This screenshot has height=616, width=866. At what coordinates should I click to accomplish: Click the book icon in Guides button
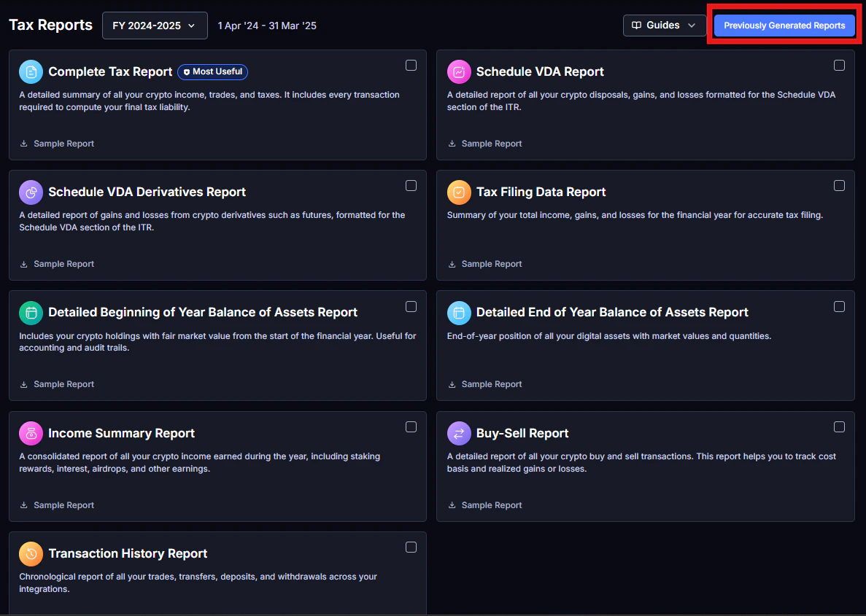636,26
